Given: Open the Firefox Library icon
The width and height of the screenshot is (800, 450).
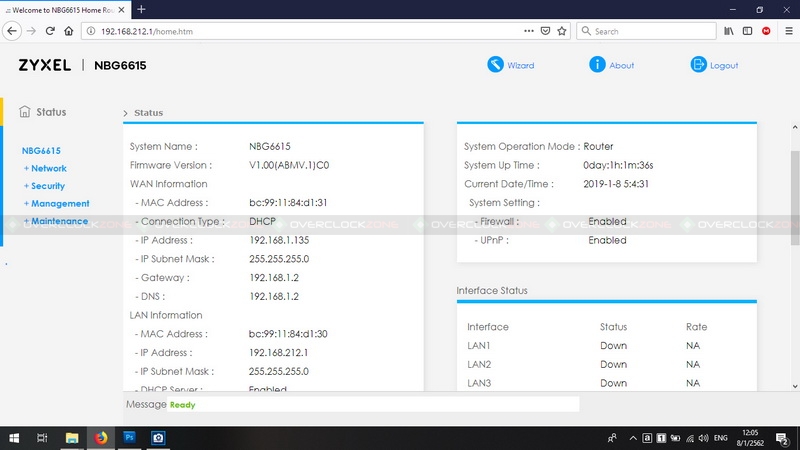Looking at the screenshot, I should click(x=729, y=31).
